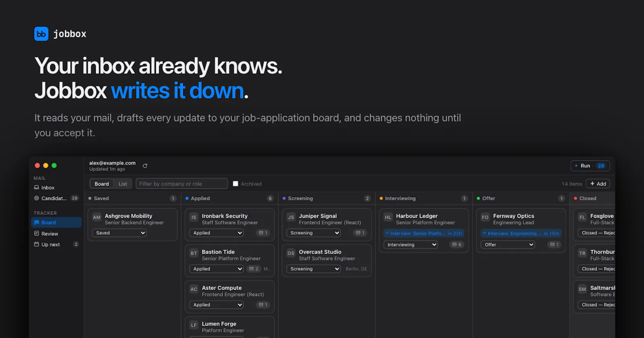644x338 pixels.
Task: Click the mail count badge on Ironbark Security
Action: pyautogui.click(x=263, y=233)
